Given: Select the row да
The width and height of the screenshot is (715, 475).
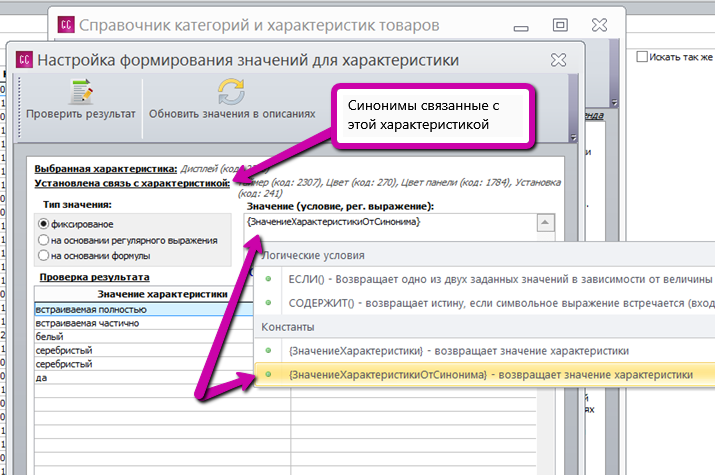Looking at the screenshot, I should 144,377.
